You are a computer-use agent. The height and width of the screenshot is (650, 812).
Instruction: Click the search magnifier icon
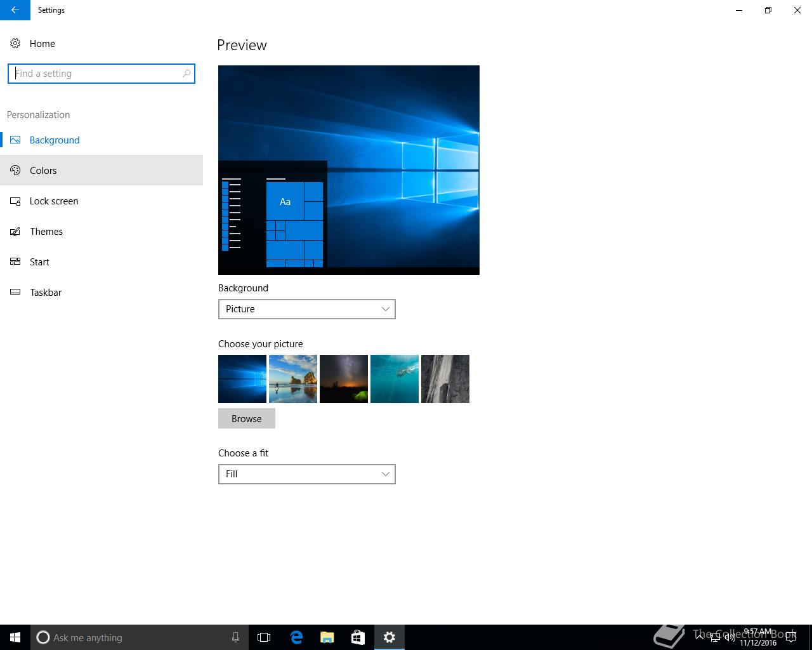[186, 74]
